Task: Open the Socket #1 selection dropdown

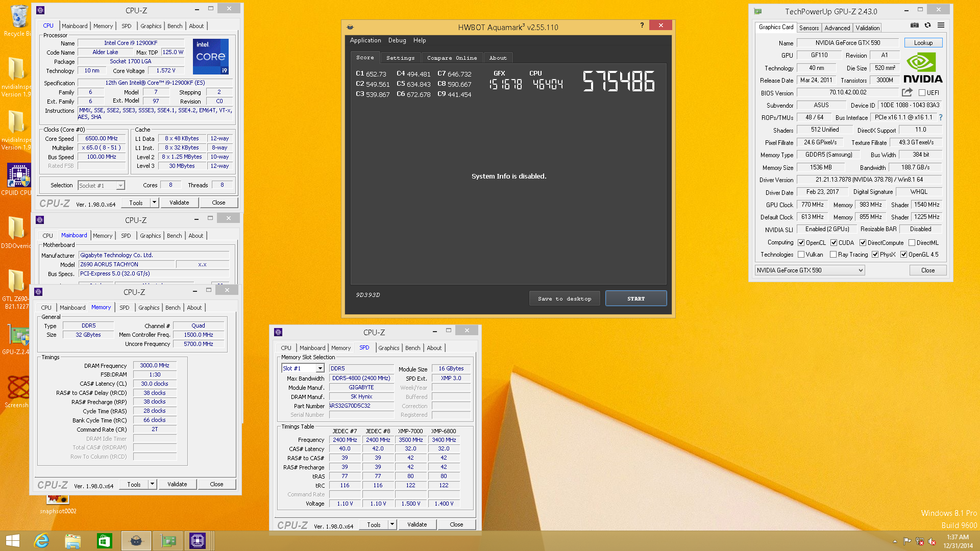Action: pos(102,186)
